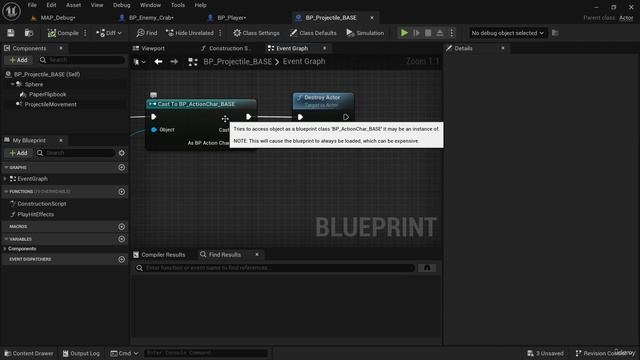Browse to asset in Content Browser icon
Screen dimensions: 640x360
coord(29,33)
